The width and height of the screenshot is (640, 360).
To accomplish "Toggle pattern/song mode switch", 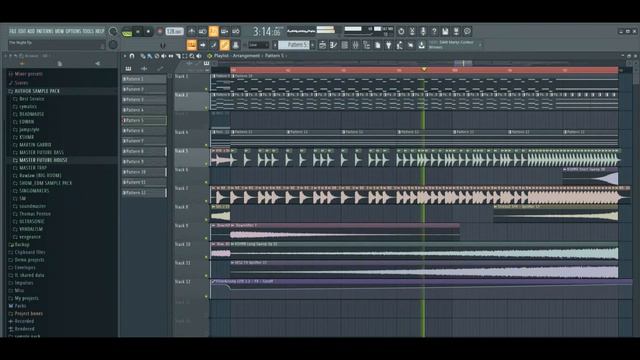I will click(x=127, y=31).
